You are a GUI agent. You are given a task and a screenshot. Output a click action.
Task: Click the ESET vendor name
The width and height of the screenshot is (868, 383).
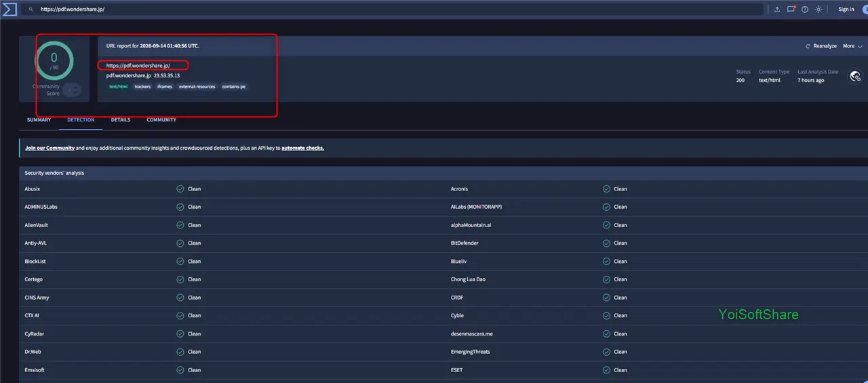click(456, 370)
